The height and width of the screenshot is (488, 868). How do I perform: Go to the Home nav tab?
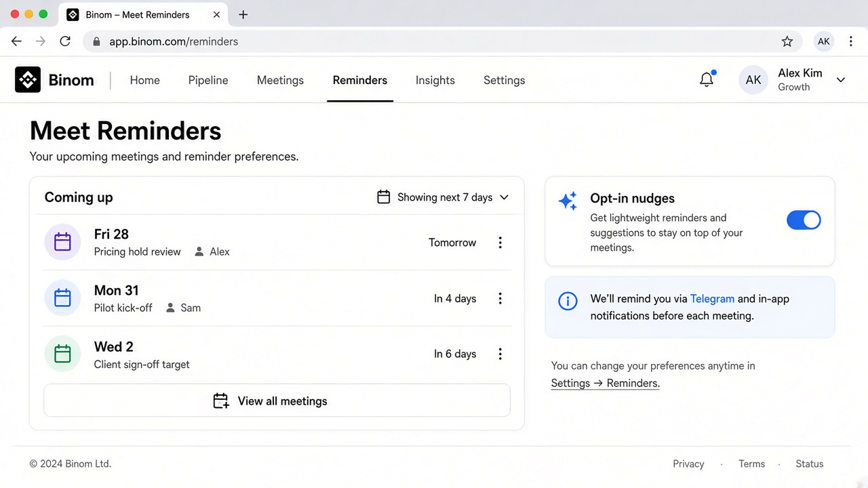[x=145, y=80]
